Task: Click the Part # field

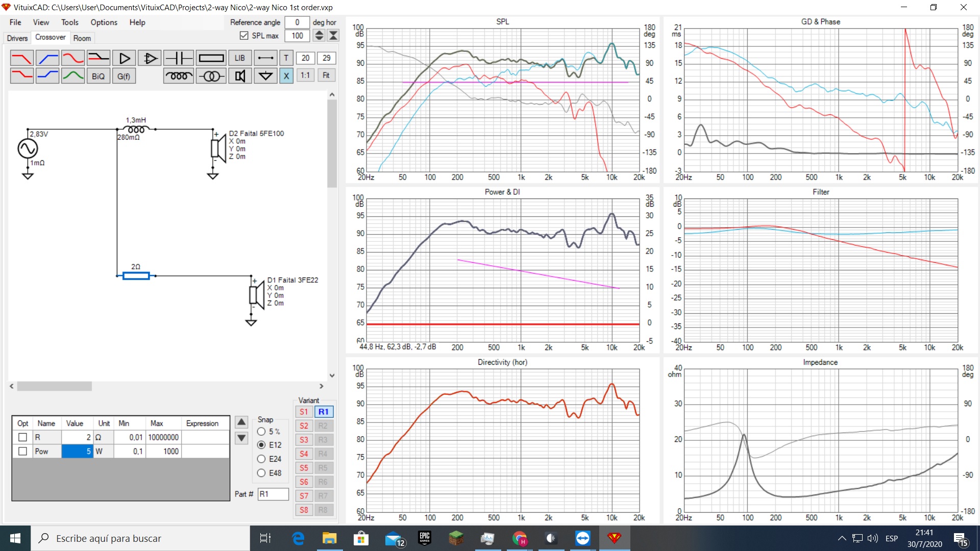Action: (273, 494)
